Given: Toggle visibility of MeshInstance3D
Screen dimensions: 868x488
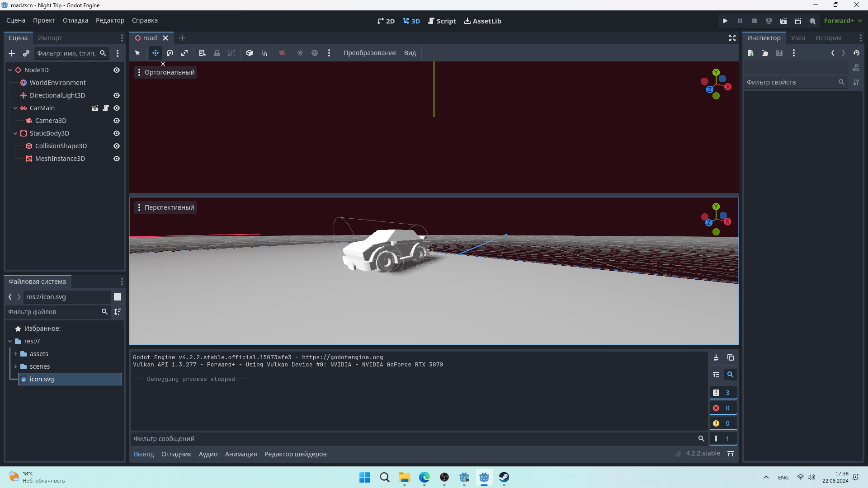Looking at the screenshot, I should point(117,159).
